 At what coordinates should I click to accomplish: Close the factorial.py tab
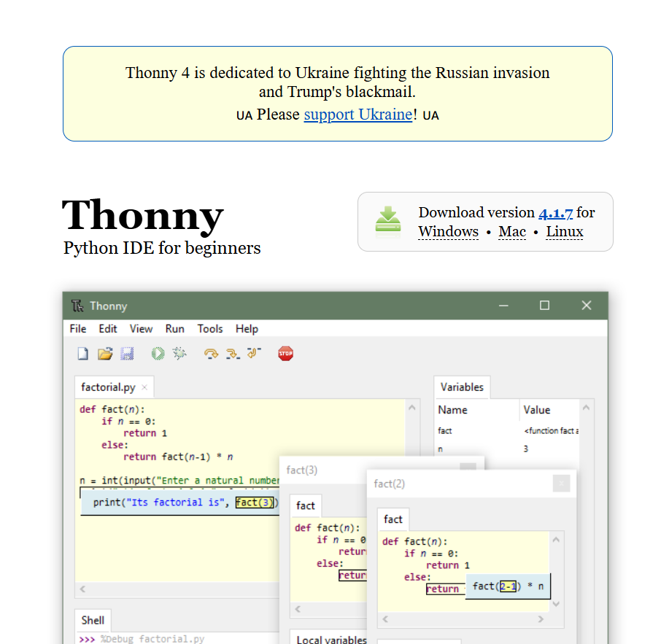pyautogui.click(x=144, y=387)
